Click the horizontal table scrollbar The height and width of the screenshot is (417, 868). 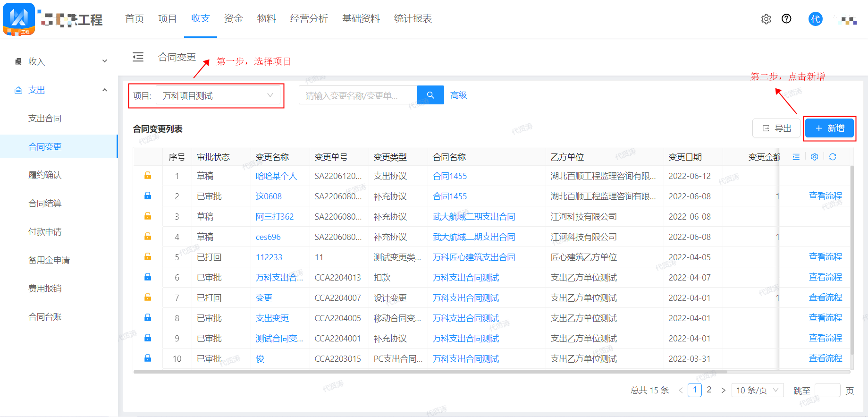pos(430,372)
